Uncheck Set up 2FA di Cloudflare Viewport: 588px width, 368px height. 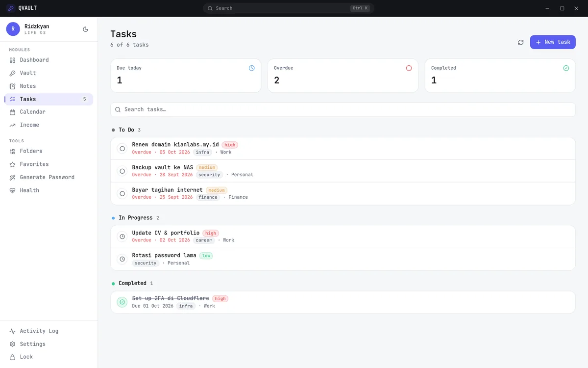pos(122,302)
